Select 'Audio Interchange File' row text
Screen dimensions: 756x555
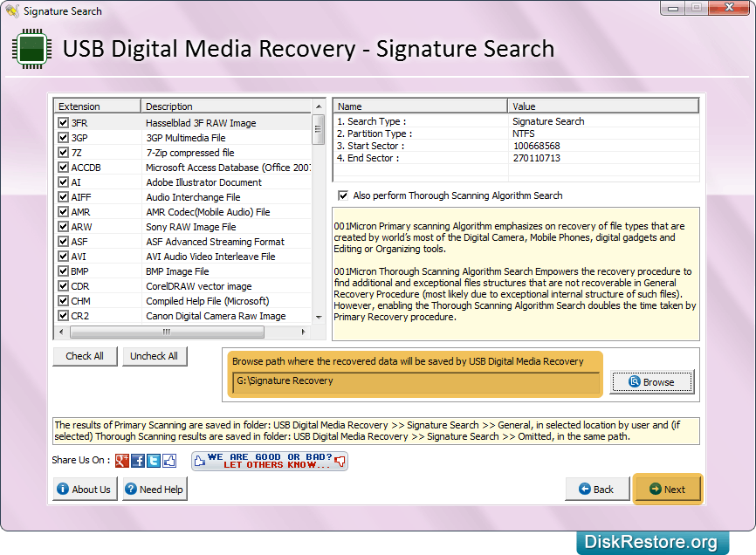click(x=193, y=197)
